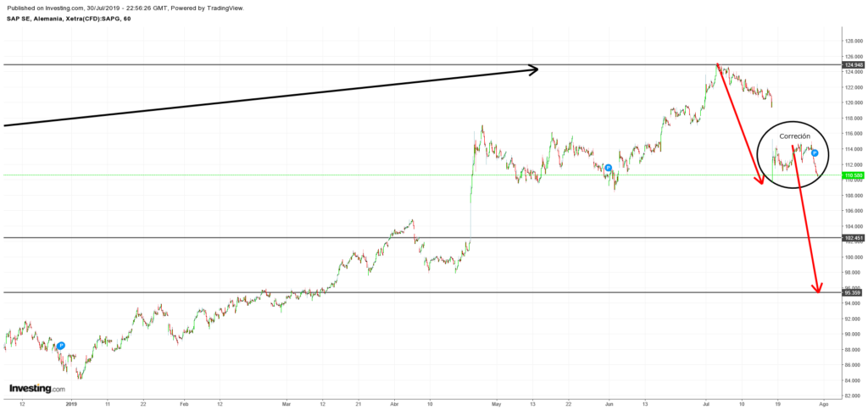
Task: Select the green 110.580 current price label
Action: click(x=854, y=176)
